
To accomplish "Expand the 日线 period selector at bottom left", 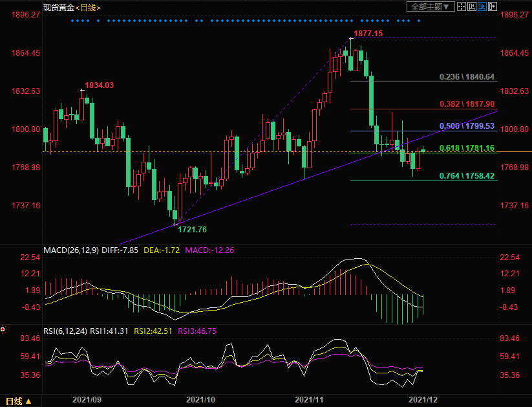I will (18, 401).
